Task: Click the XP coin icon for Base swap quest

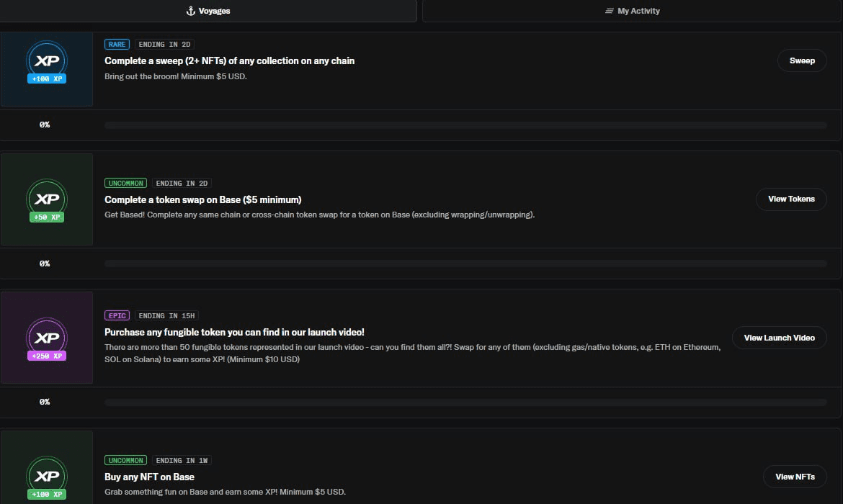Action: [x=47, y=199]
